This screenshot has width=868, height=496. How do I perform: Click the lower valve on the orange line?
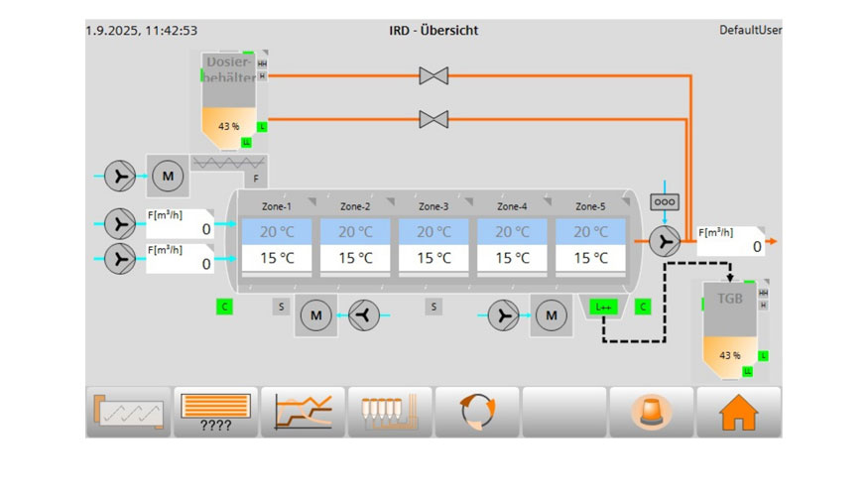[434, 119]
